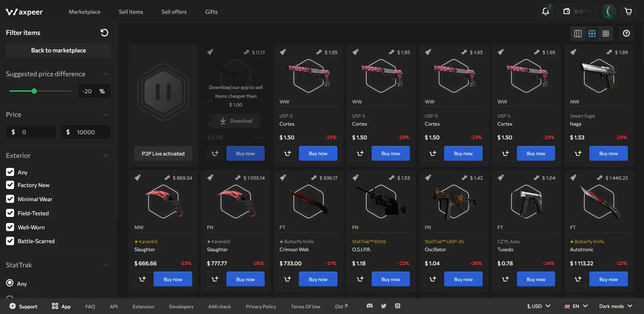
Task: Open the user profile avatar
Action: point(609,11)
